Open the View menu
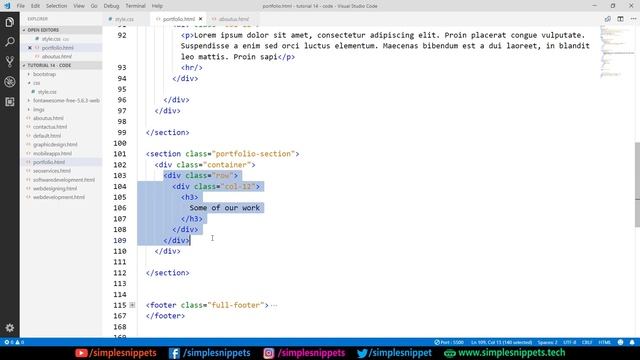The width and height of the screenshot is (640, 360). (x=79, y=6)
